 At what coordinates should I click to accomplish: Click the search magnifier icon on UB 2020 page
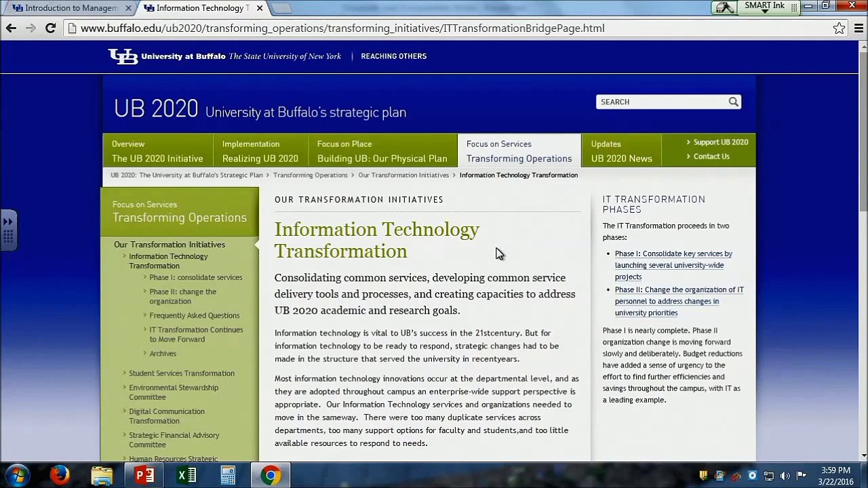[734, 102]
